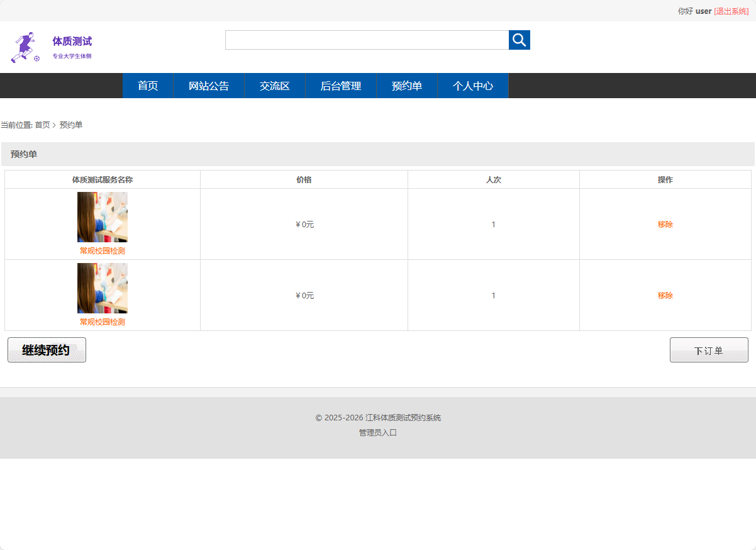Click the first row's service thumbnail image
756x550 pixels.
103,217
